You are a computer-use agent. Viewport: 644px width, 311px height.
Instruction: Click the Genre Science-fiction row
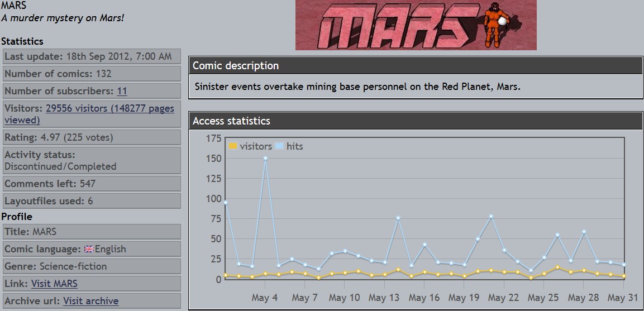92,266
